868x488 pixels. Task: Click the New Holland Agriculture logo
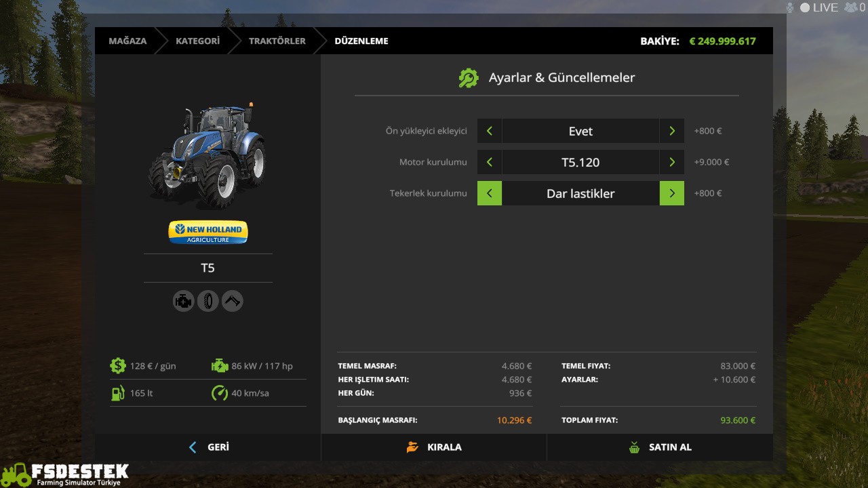click(208, 232)
